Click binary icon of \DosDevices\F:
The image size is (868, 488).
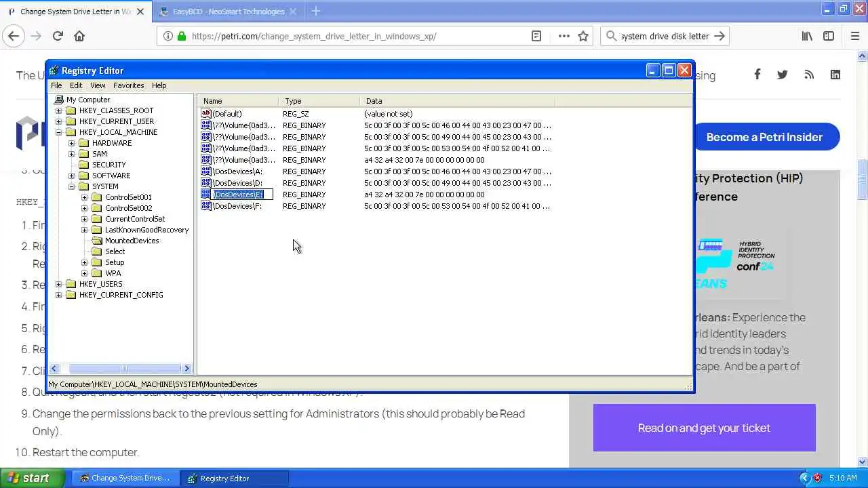(x=206, y=206)
